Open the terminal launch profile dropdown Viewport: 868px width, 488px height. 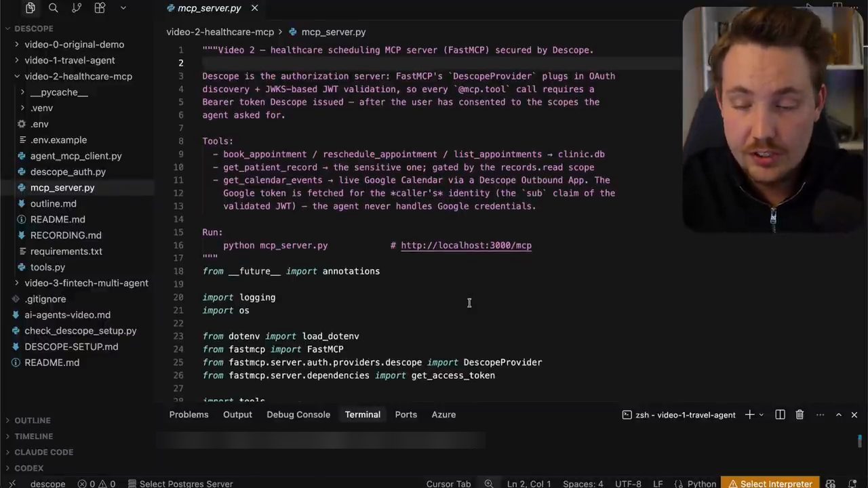[x=761, y=415]
